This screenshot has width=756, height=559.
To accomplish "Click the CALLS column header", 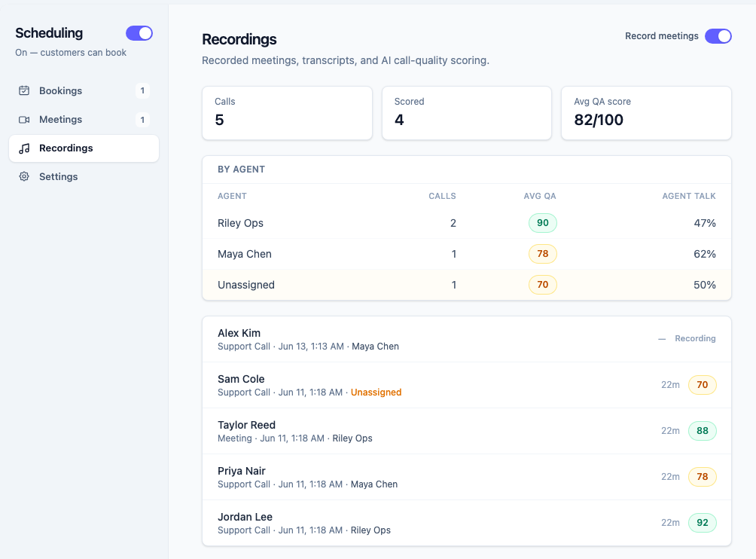I will tap(442, 196).
